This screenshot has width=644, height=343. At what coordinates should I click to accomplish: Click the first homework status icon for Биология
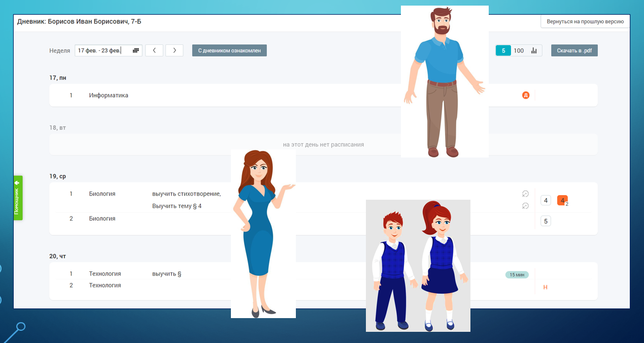click(x=525, y=194)
